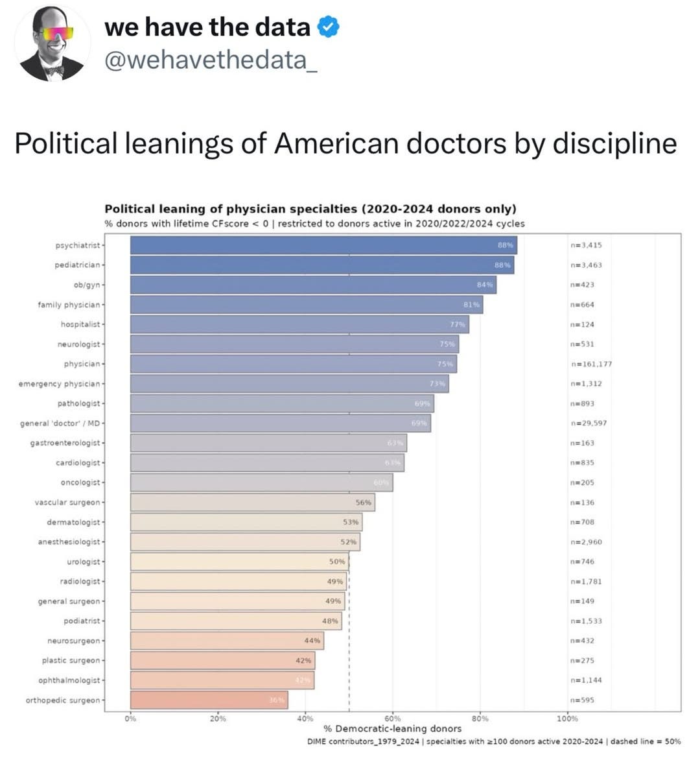Click the DIME contributors footnote text
The height and width of the screenshot is (773, 700).
(494, 741)
